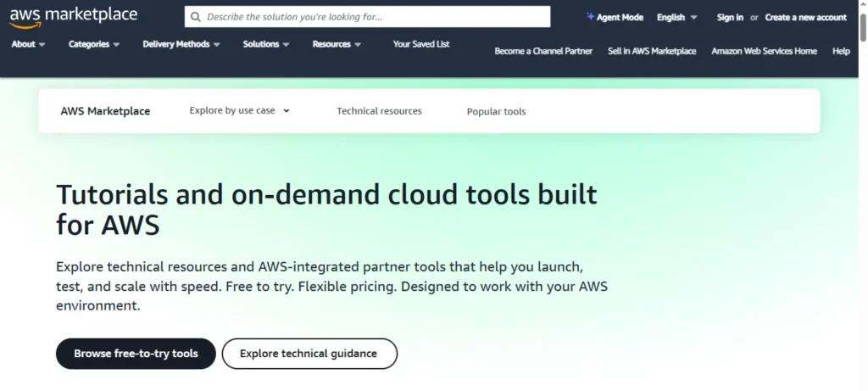
Task: Click the AWS Marketplace logo
Action: (73, 17)
